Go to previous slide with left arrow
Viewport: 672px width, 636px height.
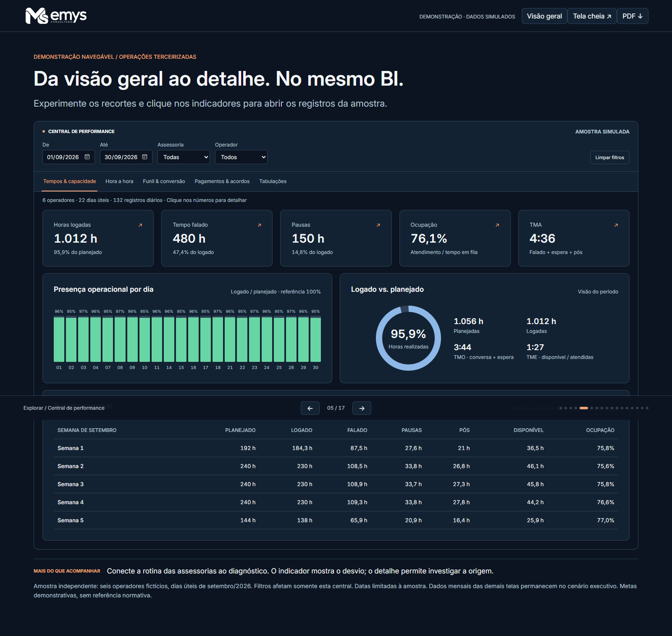pyautogui.click(x=310, y=408)
